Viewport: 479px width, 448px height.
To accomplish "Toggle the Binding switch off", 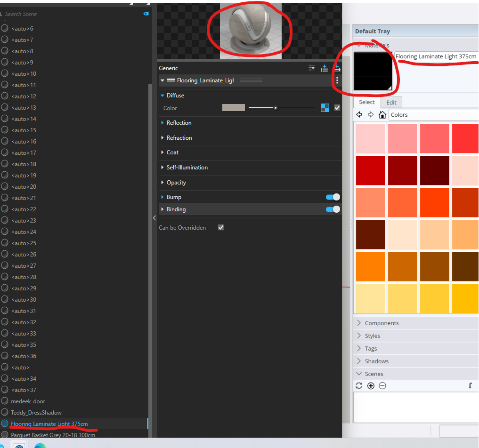I will [333, 209].
